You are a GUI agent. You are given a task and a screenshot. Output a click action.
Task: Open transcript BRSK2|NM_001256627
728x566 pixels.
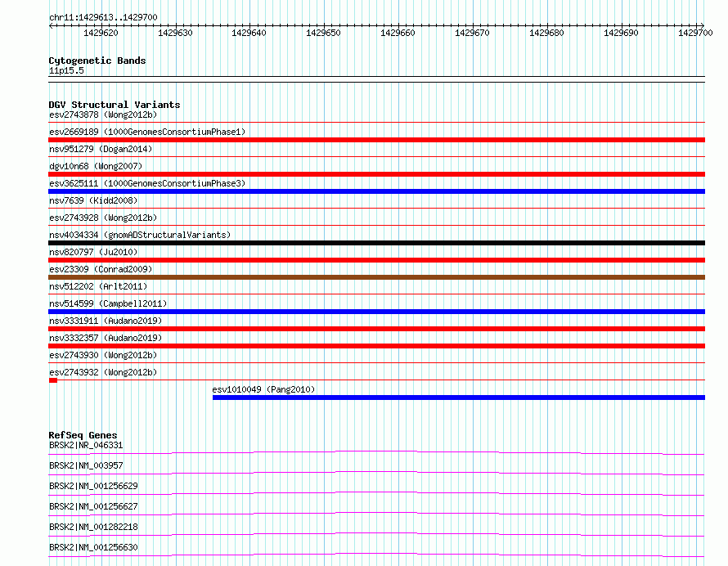[93, 506]
